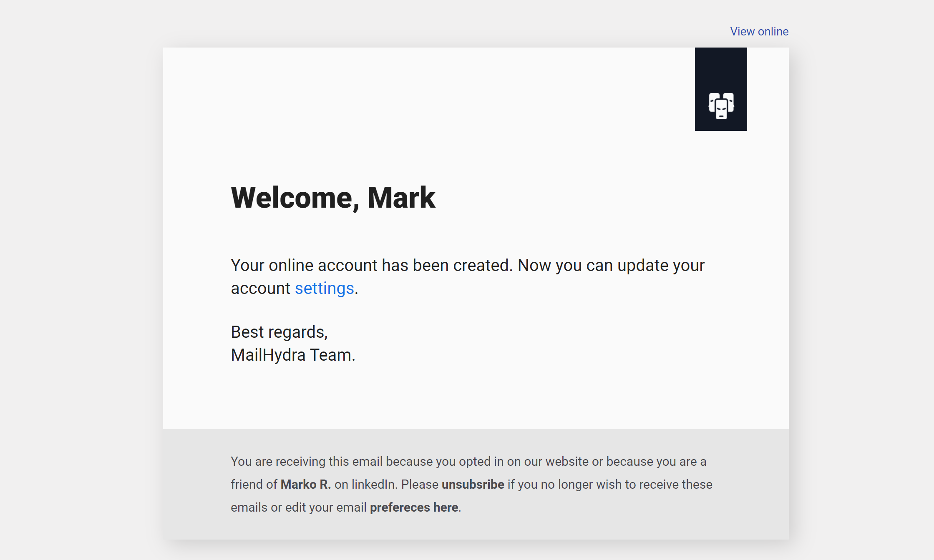
Task: Click the text 'Now you can update your'
Action: [611, 266]
